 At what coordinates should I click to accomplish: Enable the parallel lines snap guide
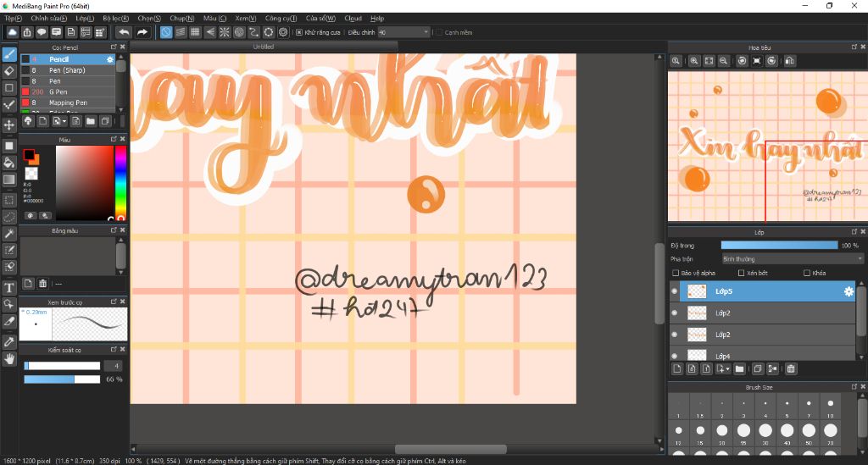181,32
